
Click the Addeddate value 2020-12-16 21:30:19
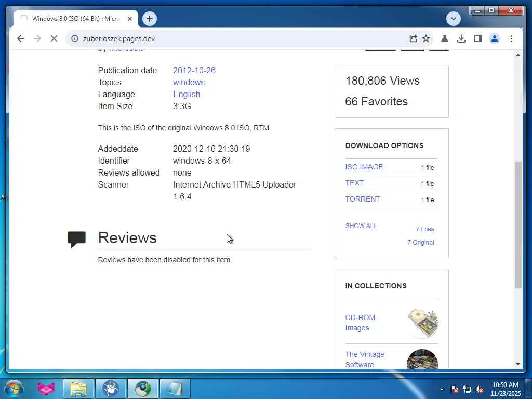(211, 149)
